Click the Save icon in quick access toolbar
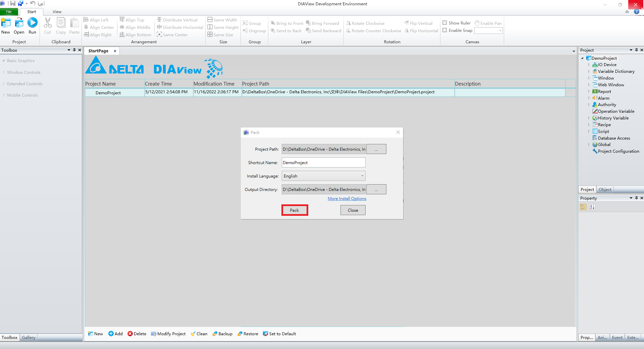644x349 pixels. click(x=13, y=3)
